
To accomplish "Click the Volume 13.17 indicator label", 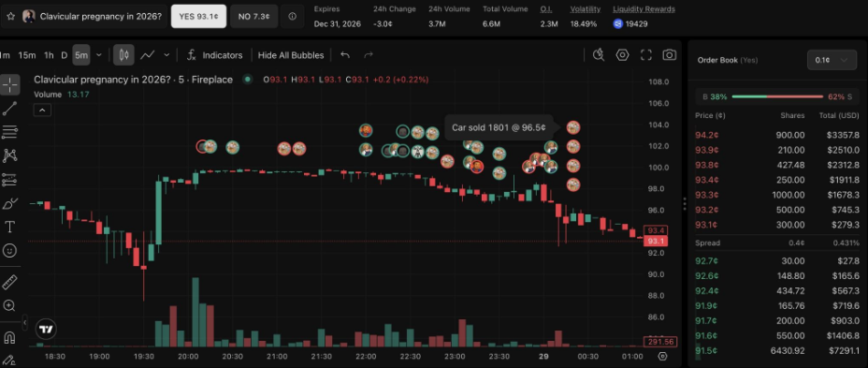I will (x=62, y=95).
